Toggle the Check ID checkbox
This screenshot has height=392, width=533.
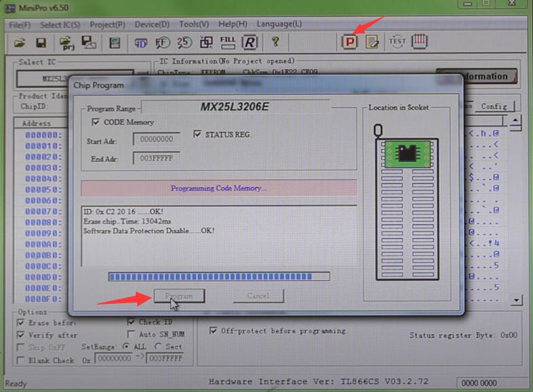coord(131,321)
